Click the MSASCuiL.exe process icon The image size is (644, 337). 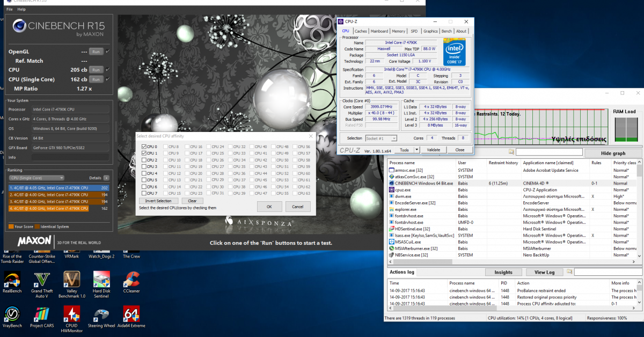pos(391,242)
